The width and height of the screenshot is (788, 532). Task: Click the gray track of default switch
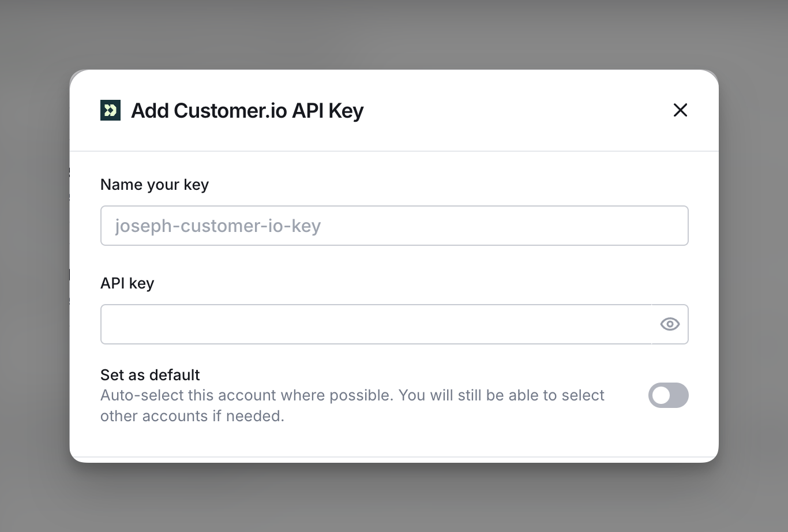678,395
